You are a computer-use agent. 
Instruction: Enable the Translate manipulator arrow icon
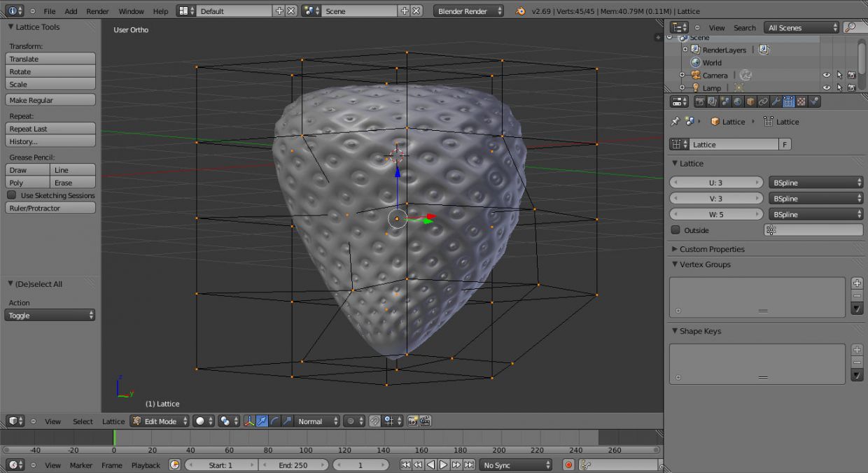262,421
